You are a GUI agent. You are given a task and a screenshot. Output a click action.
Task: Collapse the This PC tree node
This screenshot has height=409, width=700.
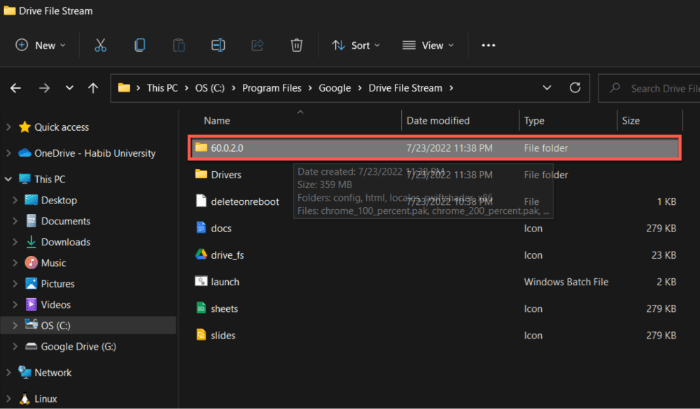tap(8, 179)
